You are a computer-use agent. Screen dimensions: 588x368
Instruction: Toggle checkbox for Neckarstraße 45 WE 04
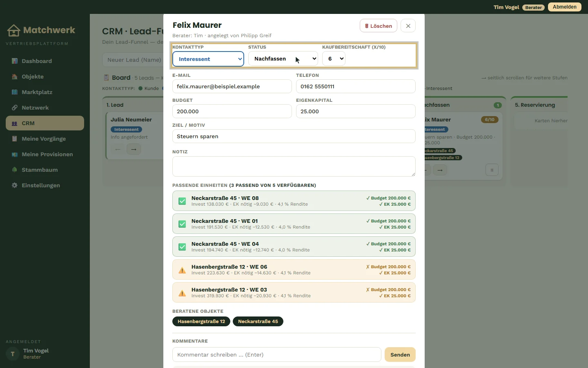coord(182,247)
